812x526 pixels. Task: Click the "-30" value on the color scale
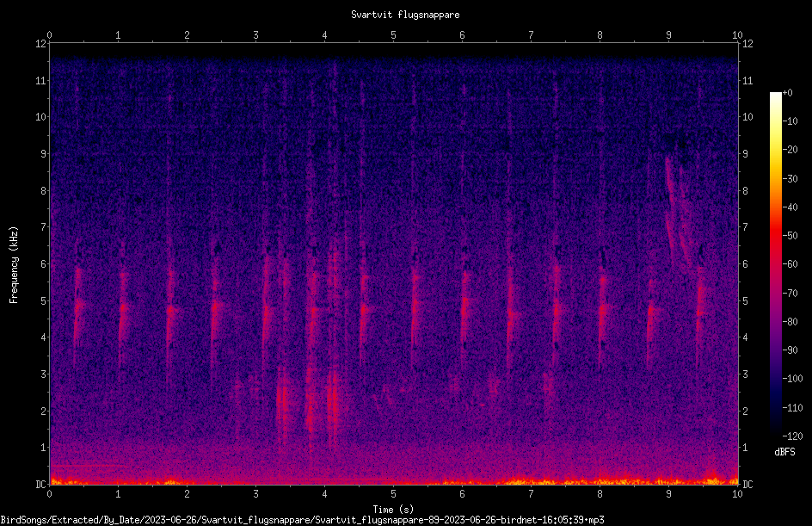point(790,179)
